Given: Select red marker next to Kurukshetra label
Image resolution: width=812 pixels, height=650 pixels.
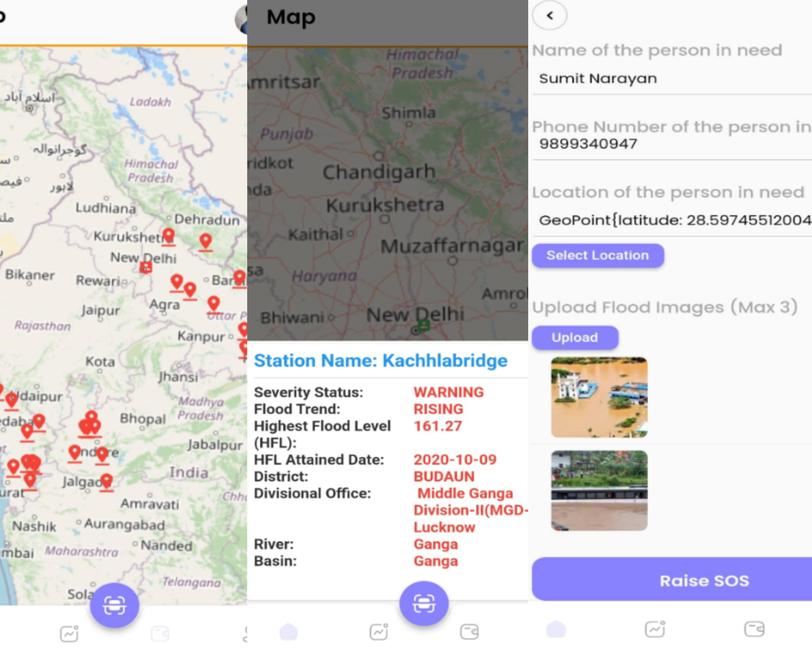Looking at the screenshot, I should pyautogui.click(x=168, y=236).
